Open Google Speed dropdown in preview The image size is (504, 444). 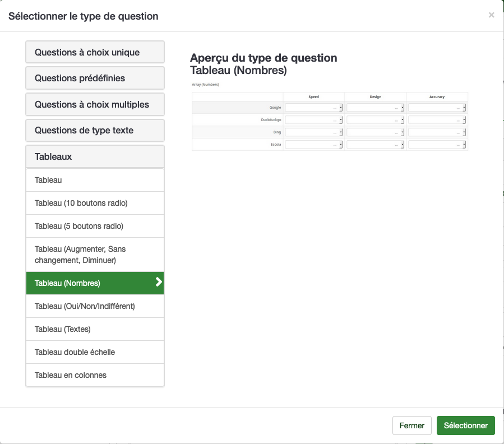[x=313, y=108]
